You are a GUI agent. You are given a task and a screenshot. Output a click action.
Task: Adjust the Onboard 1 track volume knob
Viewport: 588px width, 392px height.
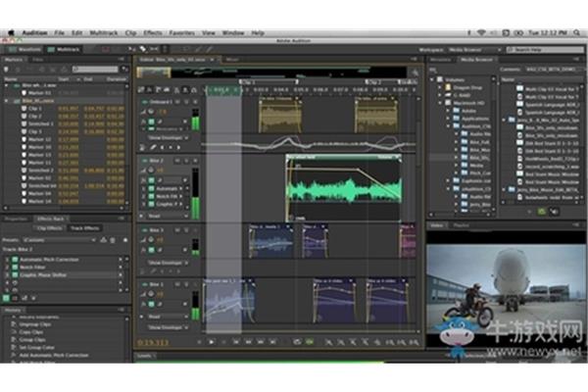(x=150, y=112)
